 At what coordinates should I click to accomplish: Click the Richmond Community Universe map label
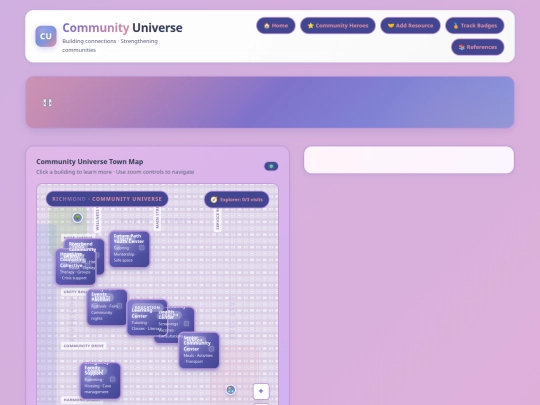point(107,199)
